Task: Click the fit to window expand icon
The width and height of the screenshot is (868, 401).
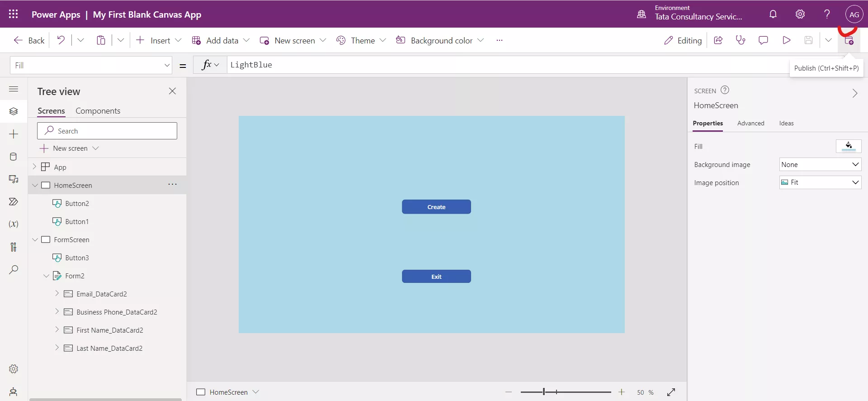Action: click(x=671, y=392)
